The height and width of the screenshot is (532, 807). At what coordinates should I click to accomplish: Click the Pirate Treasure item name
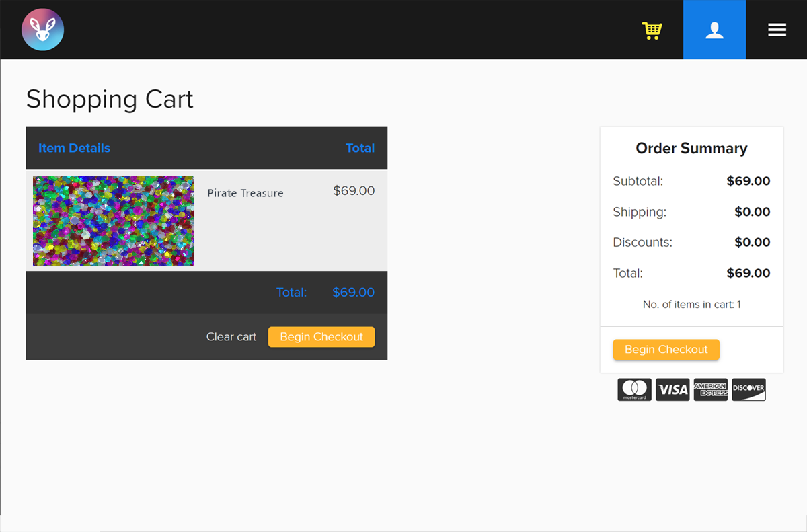(x=245, y=193)
